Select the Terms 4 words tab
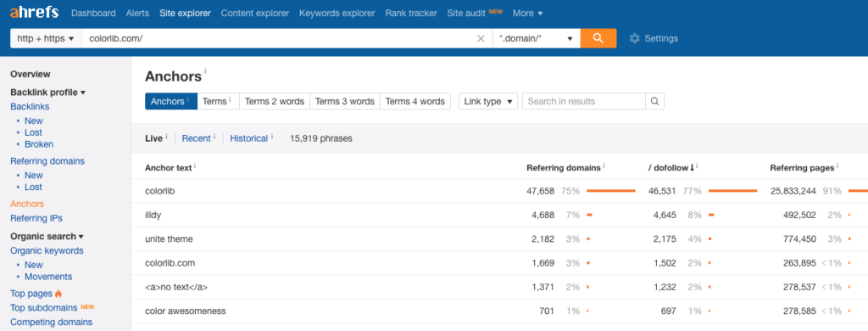The image size is (868, 331). pos(415,102)
